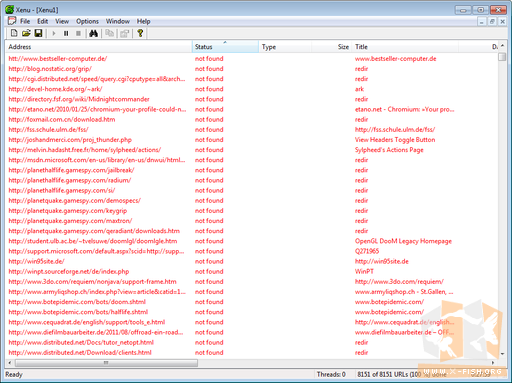
Task: Select the win95site.de/ address
Action: pyautogui.click(x=36, y=261)
